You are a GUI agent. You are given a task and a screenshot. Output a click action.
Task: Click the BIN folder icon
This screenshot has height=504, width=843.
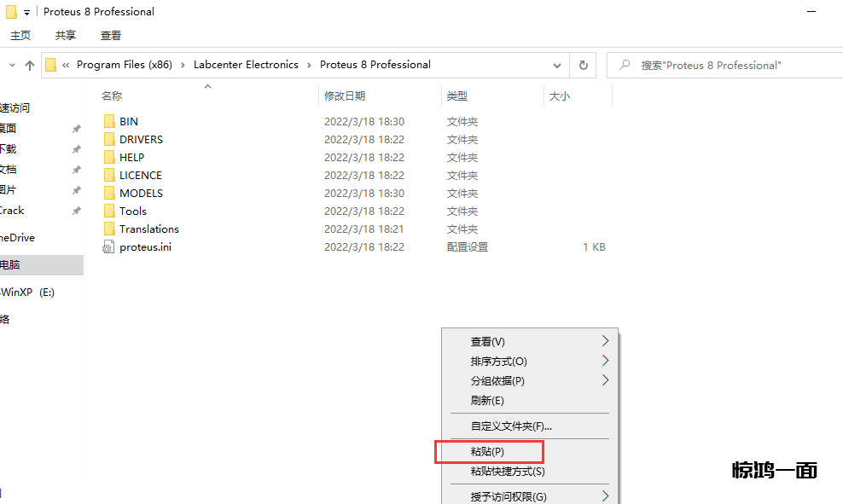[108, 122]
